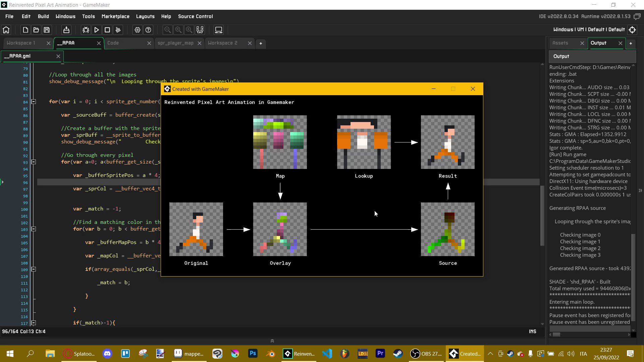The width and height of the screenshot is (644, 362).
Task: Click the 'Entering main loop.' output line
Action: point(572,302)
